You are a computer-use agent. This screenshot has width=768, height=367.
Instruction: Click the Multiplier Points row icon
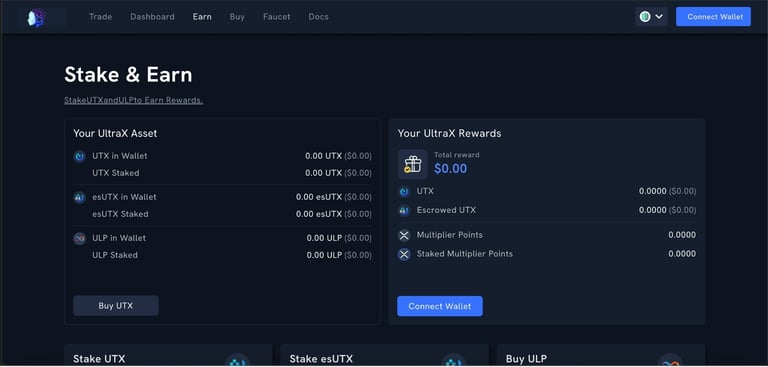click(x=404, y=235)
